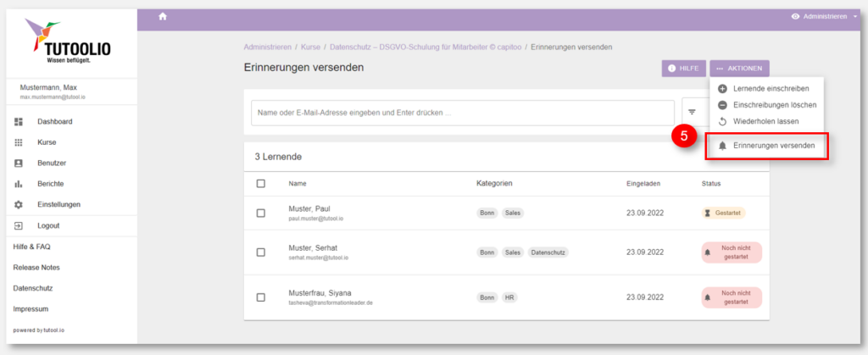This screenshot has height=355, width=868.
Task: Click the Status column header
Action: (711, 184)
